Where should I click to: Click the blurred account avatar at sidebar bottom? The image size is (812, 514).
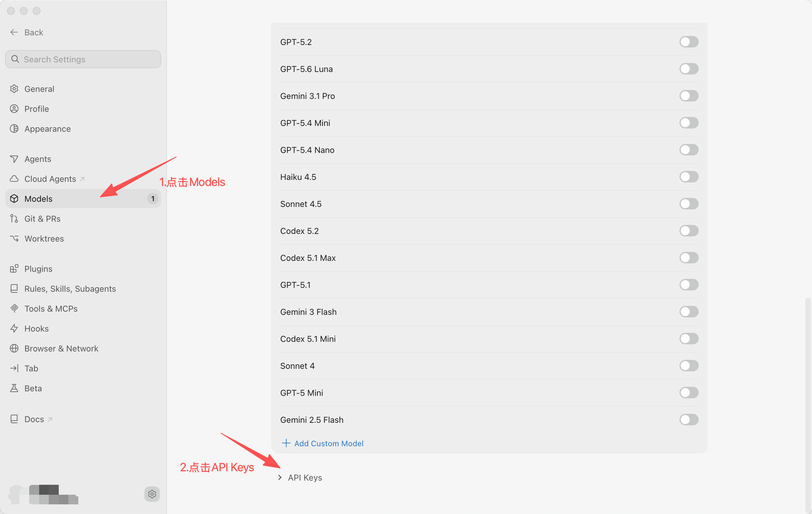pos(44,494)
